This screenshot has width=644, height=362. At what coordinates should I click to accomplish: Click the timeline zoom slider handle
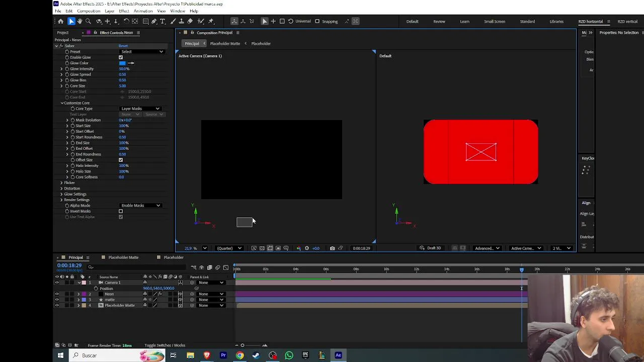click(243, 345)
